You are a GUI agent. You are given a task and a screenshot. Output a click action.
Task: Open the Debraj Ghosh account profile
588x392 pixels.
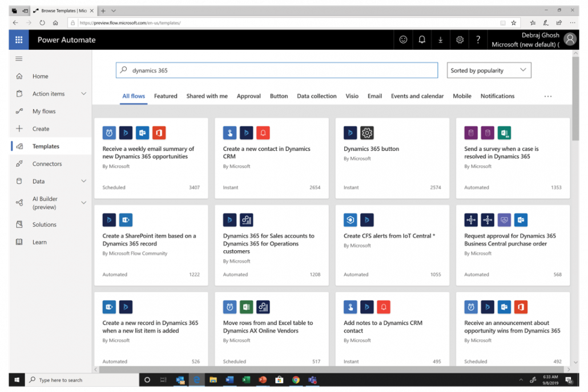coord(570,39)
